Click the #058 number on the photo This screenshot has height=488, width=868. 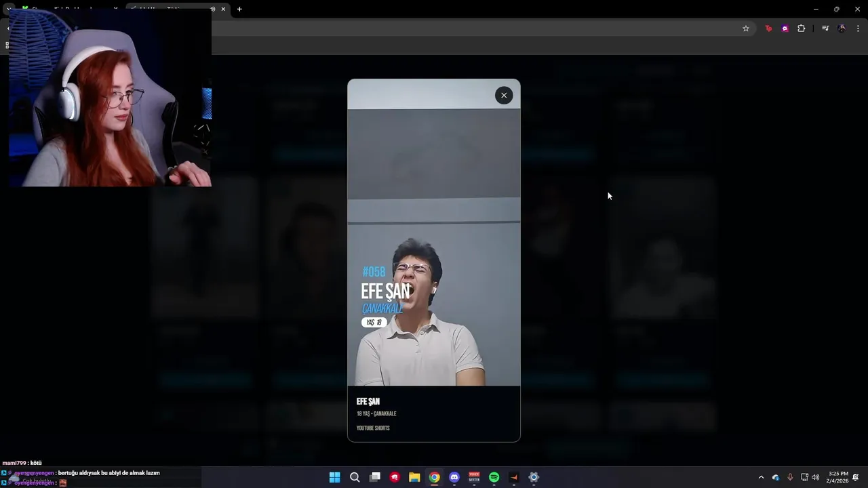(374, 272)
